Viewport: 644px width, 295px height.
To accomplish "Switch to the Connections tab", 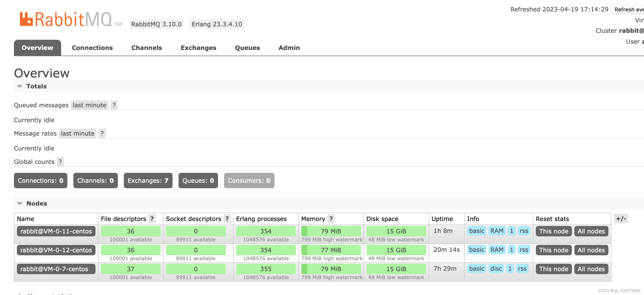I will tap(92, 48).
